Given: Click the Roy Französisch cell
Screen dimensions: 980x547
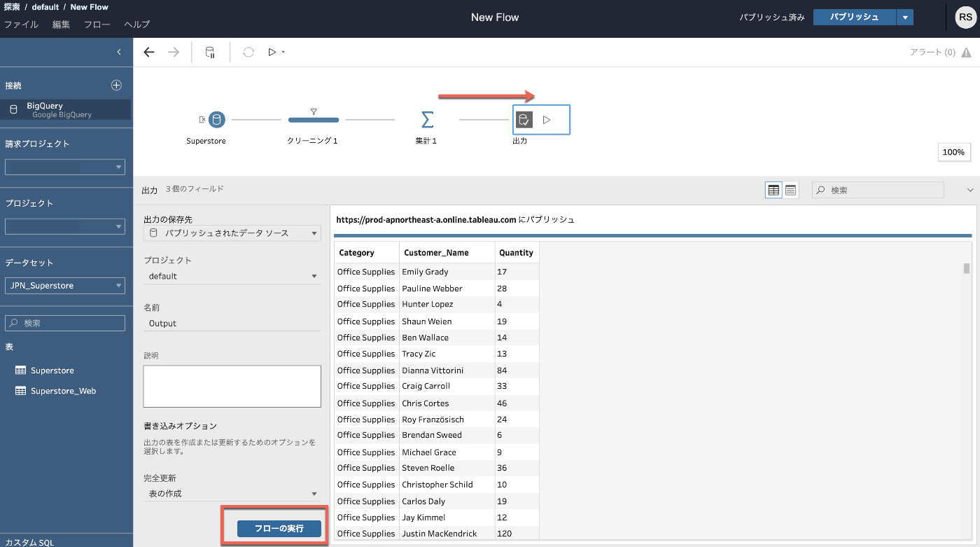Looking at the screenshot, I should [447, 420].
